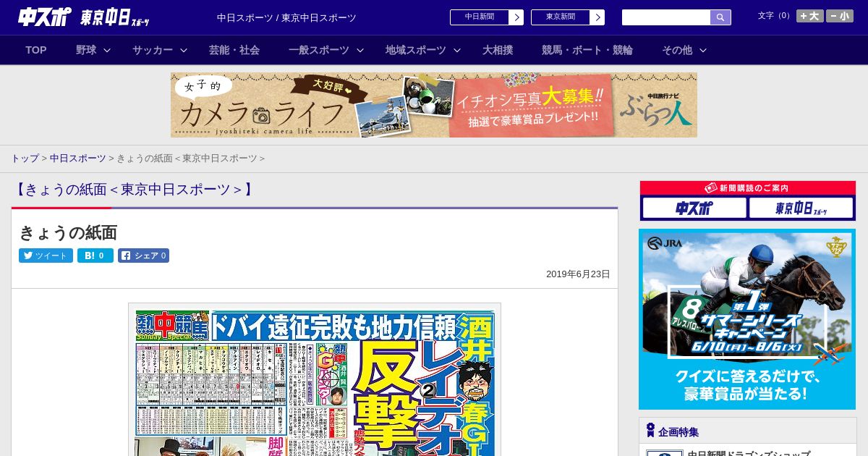Screen dimensions: 868x456
Task: Open 芸能・社会 section
Action: point(234,50)
